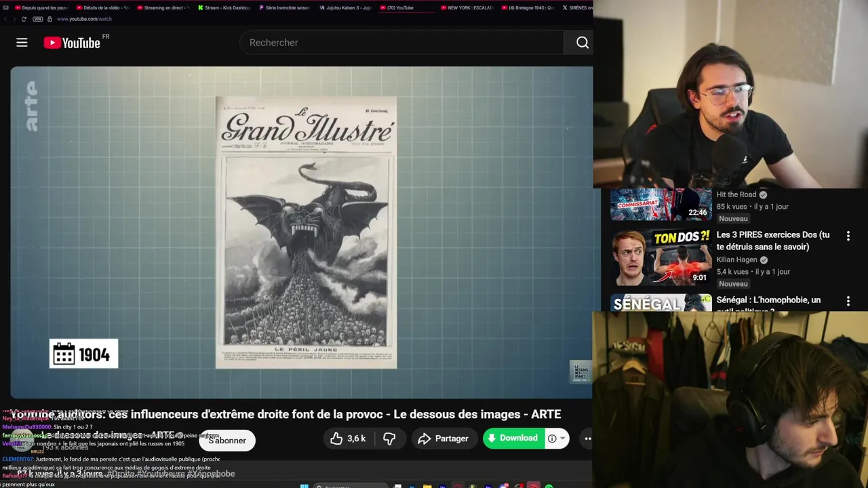Click the browser reload button
The height and width of the screenshot is (488, 868).
(24, 19)
